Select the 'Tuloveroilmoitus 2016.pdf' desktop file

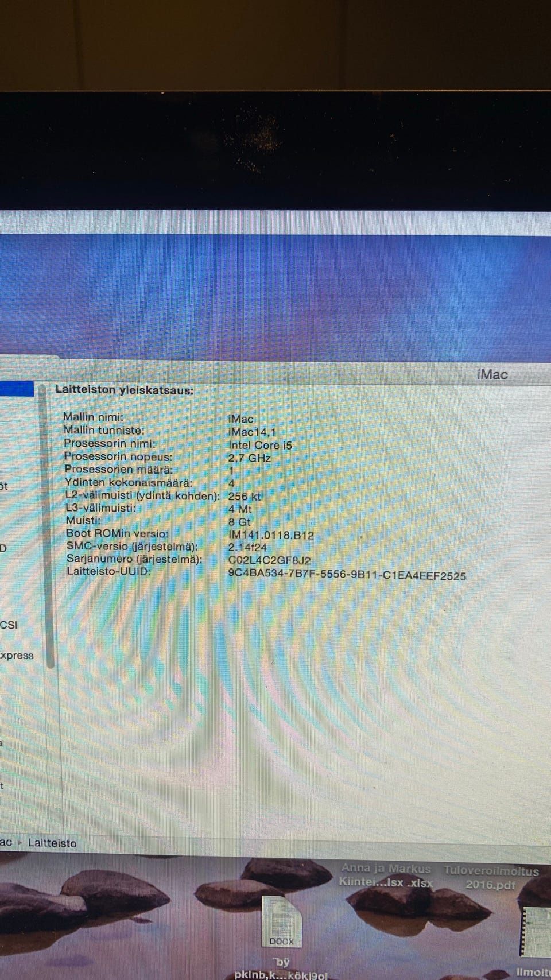491,877
